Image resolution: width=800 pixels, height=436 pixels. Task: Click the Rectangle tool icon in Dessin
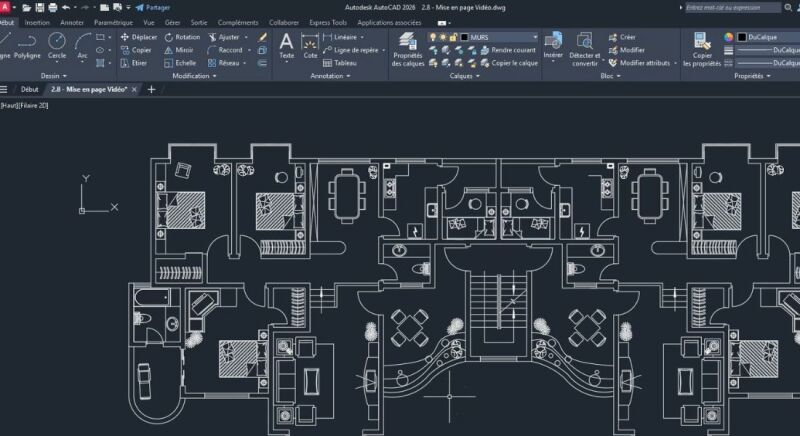point(101,37)
